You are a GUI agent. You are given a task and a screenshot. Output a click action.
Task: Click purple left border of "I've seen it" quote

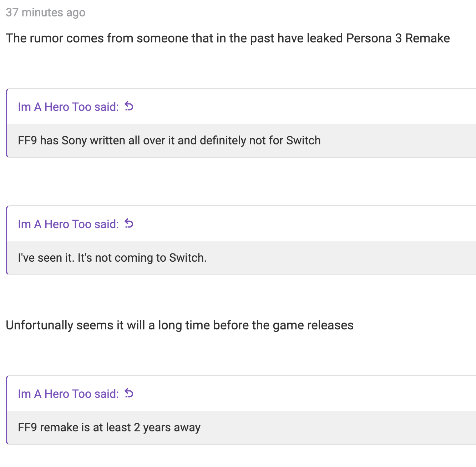pyautogui.click(x=7, y=240)
